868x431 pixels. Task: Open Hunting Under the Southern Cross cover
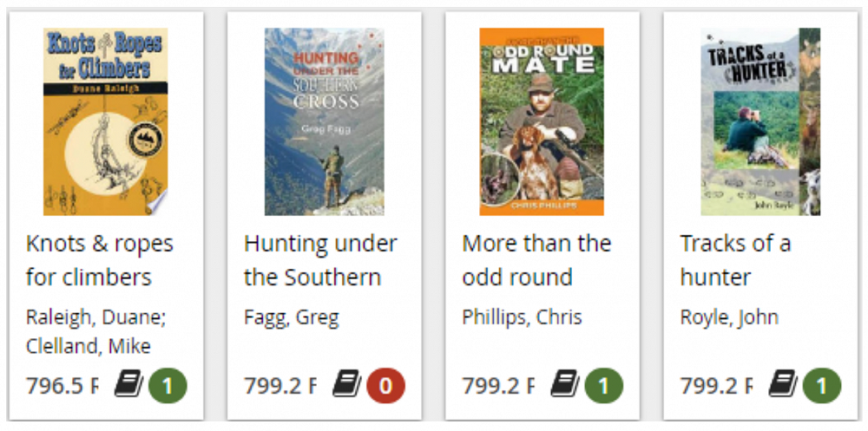click(x=324, y=121)
